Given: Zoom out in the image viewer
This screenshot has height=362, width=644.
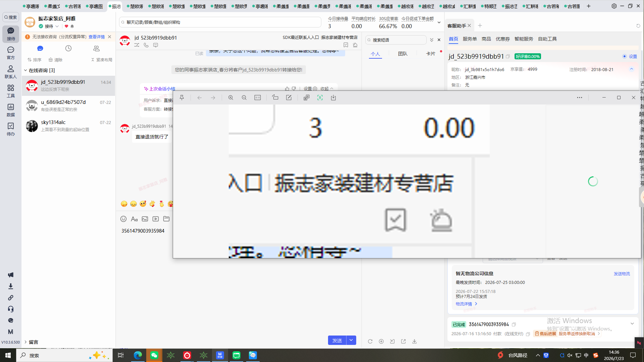Looking at the screenshot, I should click(x=244, y=98).
